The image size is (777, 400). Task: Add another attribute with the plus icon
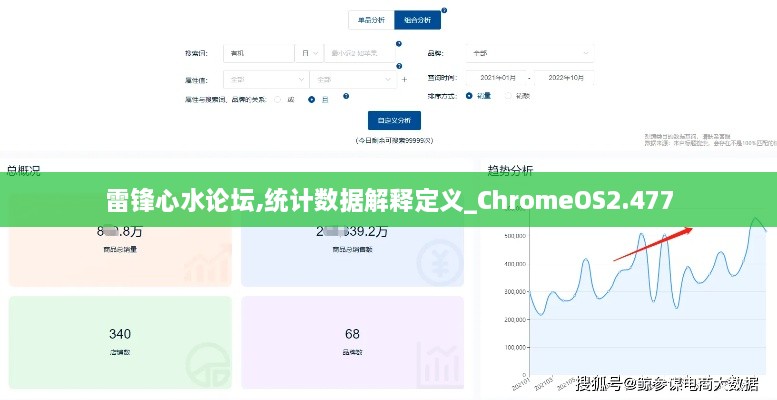coord(404,79)
